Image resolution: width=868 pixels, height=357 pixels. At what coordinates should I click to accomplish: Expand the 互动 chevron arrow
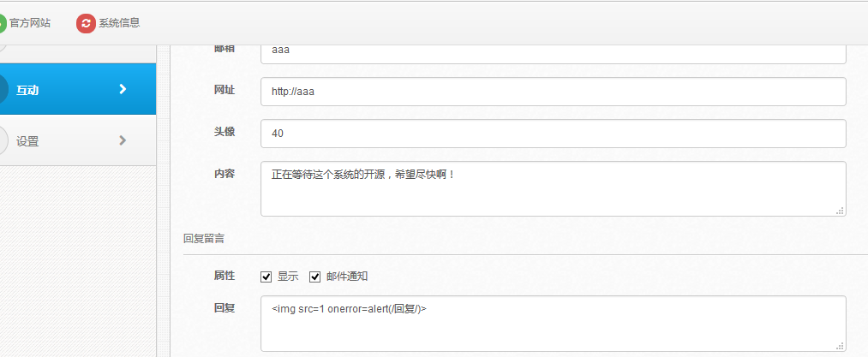(123, 89)
